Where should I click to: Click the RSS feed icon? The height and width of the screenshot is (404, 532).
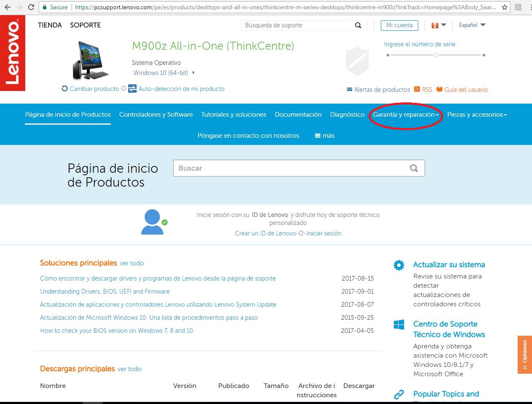[x=417, y=89]
